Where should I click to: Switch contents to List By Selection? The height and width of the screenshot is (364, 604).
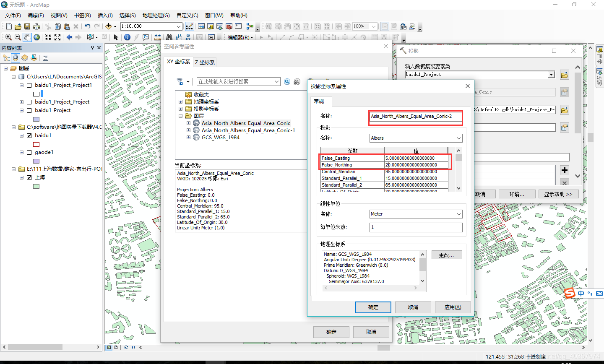(x=34, y=58)
